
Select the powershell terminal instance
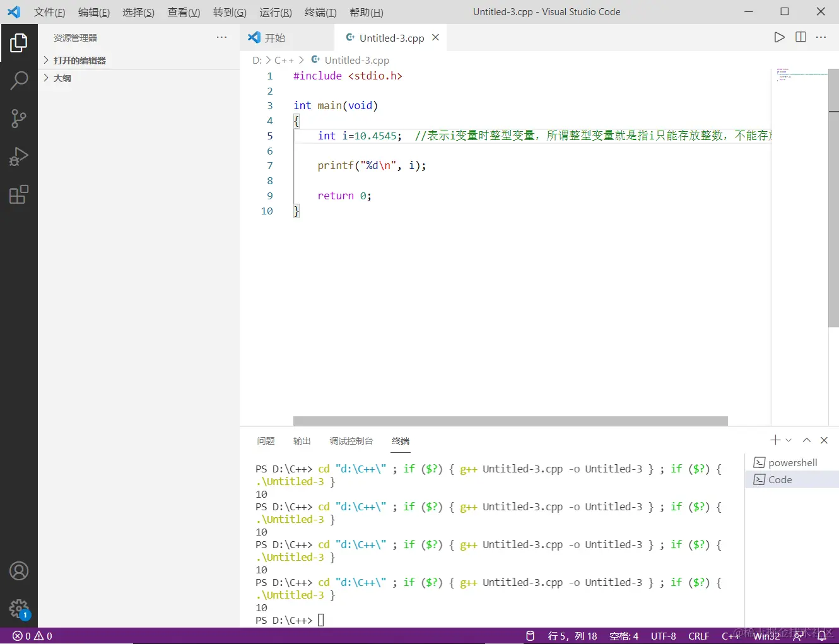click(x=792, y=462)
